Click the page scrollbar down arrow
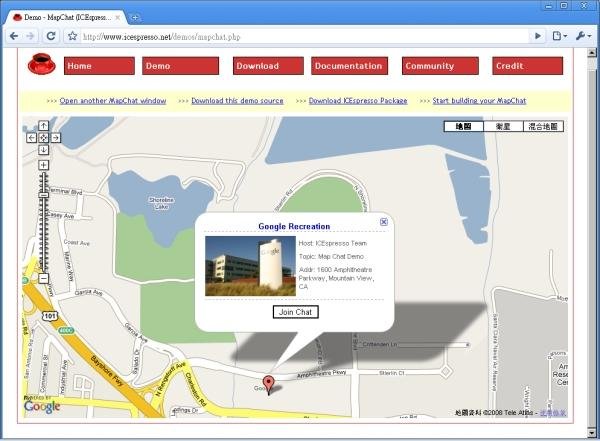600x441 pixels. 592,433
